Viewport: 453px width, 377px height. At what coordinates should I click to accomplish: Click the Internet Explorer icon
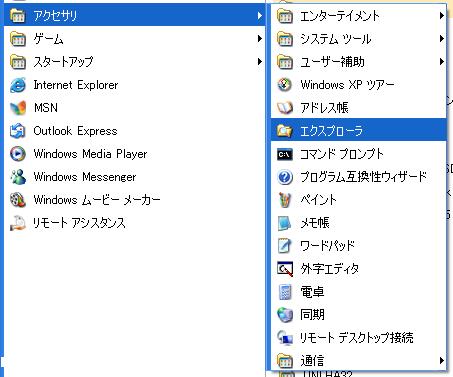coord(18,85)
